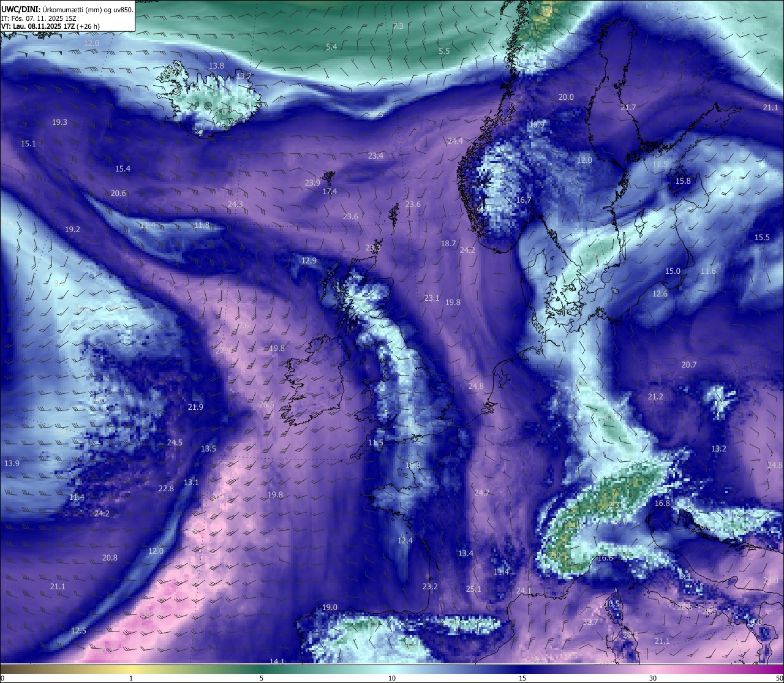Click the 12.4 value on the map
The image size is (784, 683).
click(x=405, y=541)
